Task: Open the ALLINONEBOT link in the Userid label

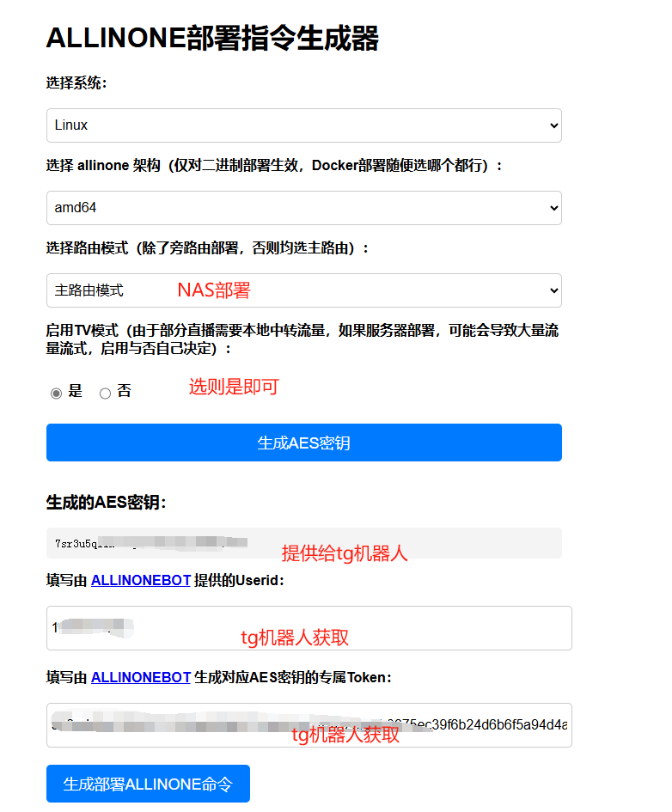Action: click(140, 580)
